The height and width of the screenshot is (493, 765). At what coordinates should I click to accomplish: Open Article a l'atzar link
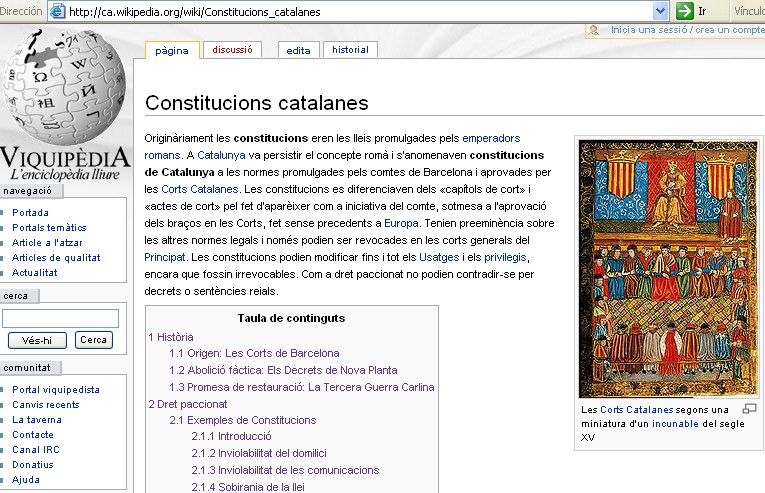(47, 243)
